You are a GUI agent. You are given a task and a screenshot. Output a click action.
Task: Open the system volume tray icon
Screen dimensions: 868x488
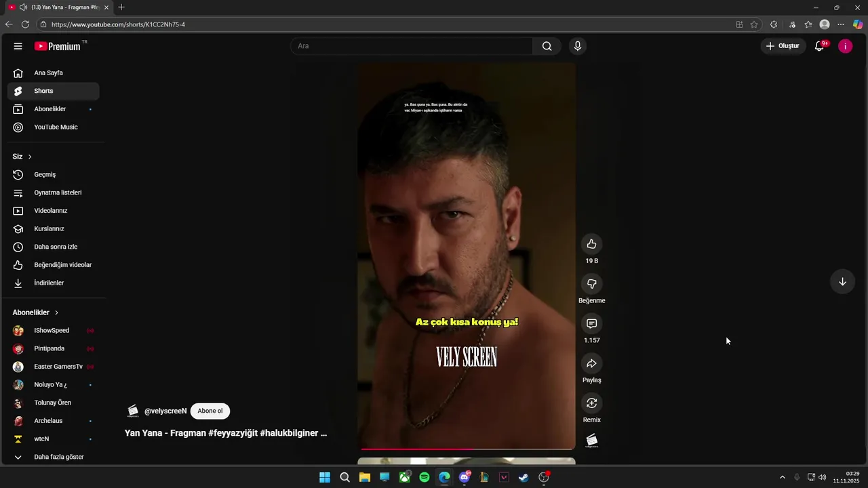(x=823, y=477)
